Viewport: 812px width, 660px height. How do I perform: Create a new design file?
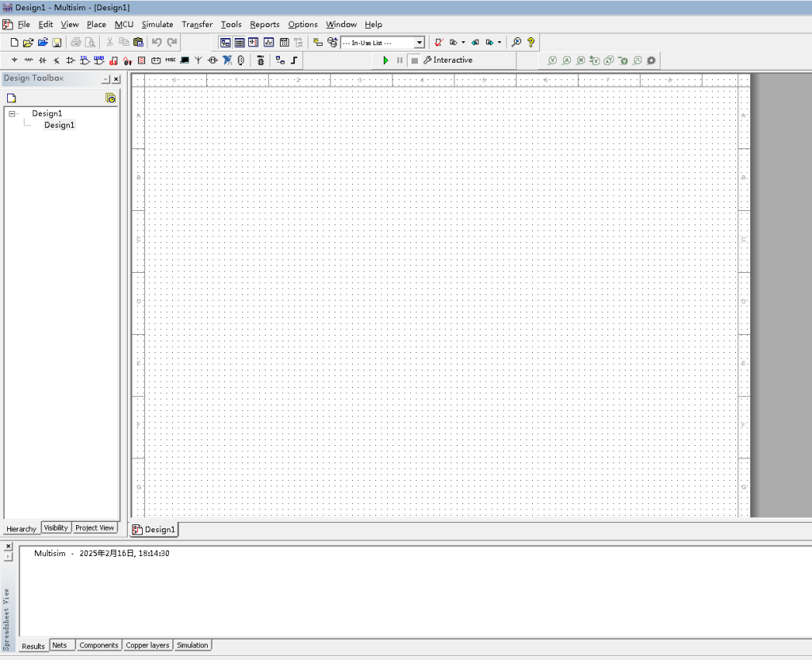(14, 43)
